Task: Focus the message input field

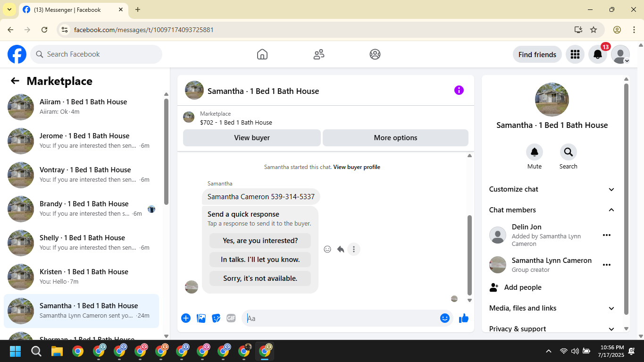Action: (341, 318)
